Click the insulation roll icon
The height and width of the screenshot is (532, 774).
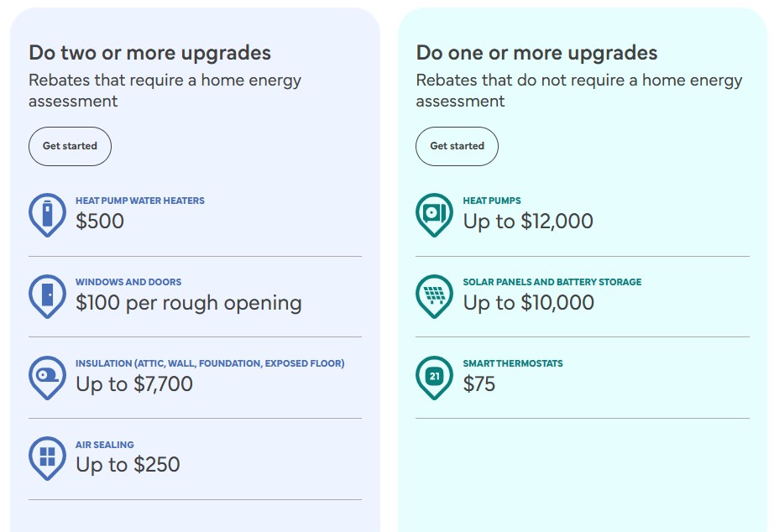[47, 375]
